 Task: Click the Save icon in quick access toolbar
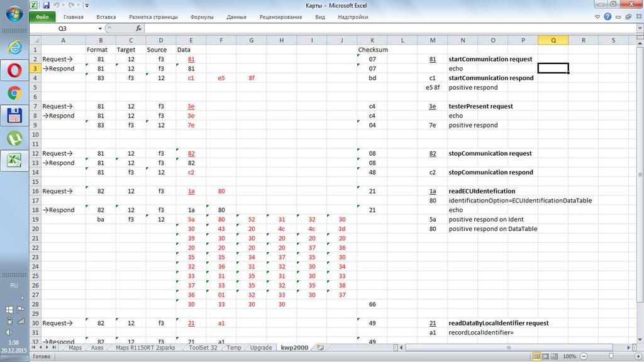pos(46,4)
